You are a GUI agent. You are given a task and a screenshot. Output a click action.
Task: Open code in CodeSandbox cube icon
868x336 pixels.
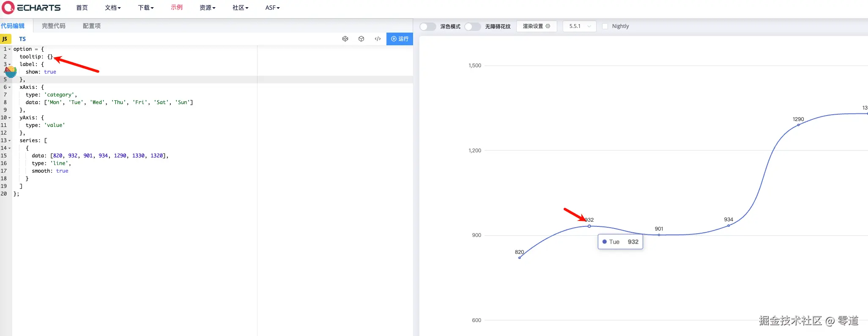pos(361,39)
